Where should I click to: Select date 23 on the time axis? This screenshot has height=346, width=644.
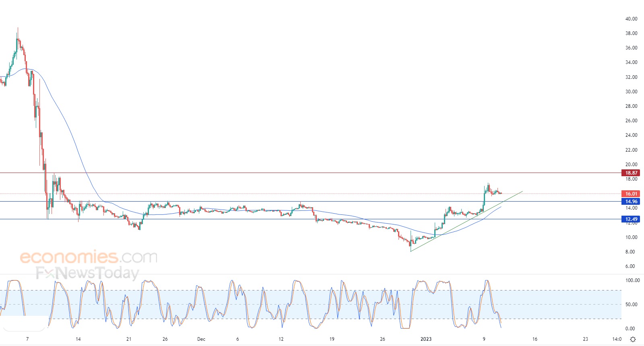585,339
